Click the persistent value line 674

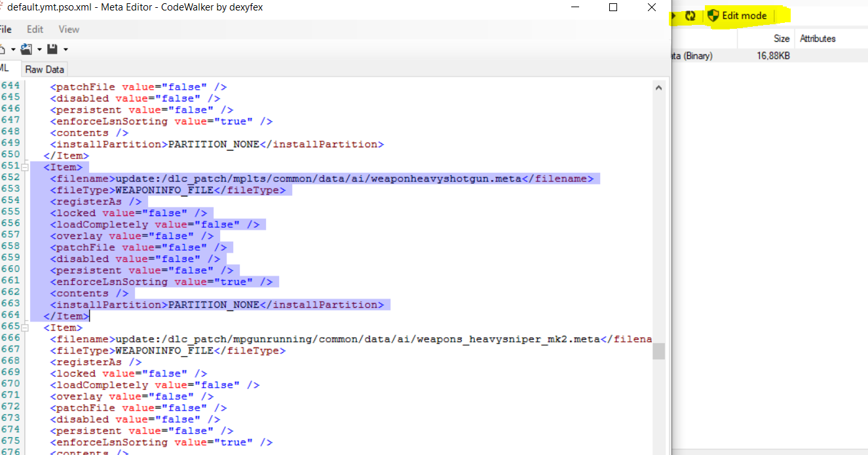click(142, 431)
